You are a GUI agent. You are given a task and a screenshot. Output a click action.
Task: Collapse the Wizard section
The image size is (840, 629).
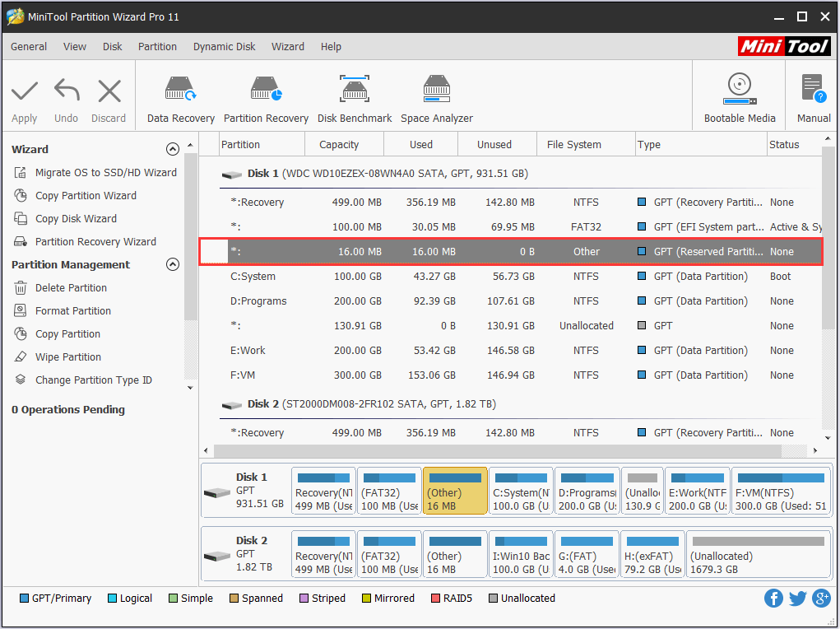tap(173, 149)
